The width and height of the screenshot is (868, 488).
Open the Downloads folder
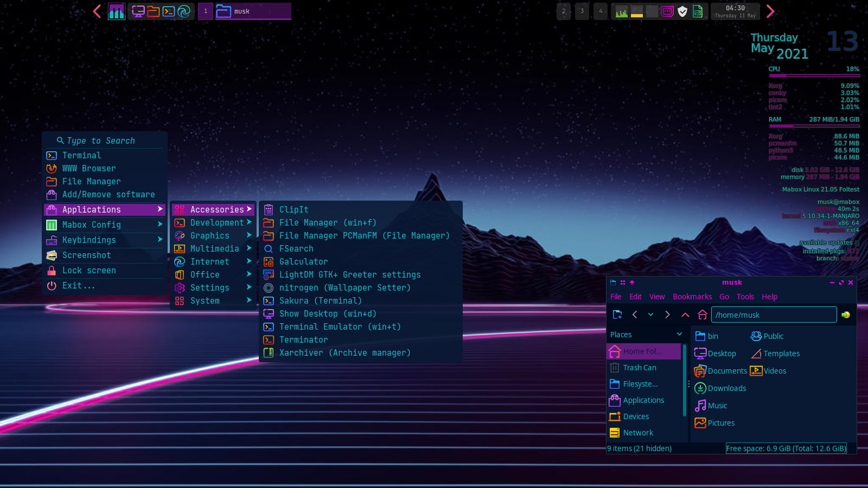coord(726,388)
